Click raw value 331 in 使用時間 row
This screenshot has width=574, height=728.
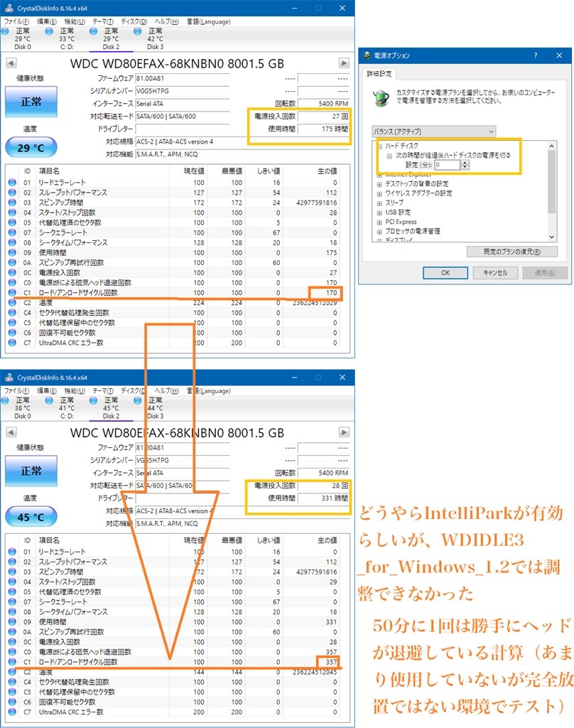click(x=331, y=621)
